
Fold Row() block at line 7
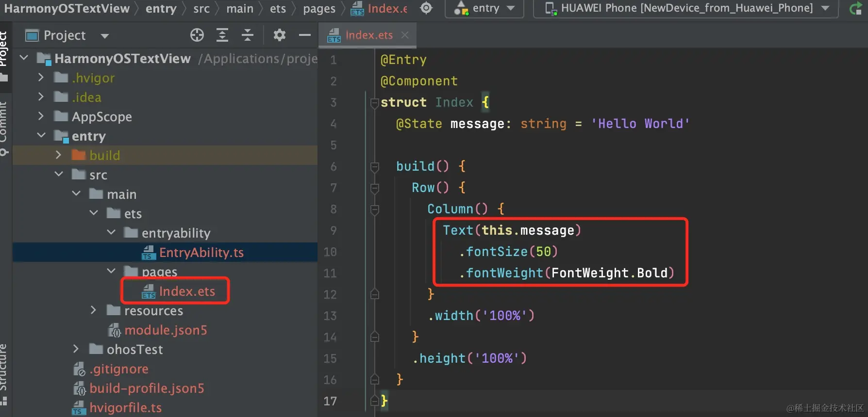[x=374, y=188]
